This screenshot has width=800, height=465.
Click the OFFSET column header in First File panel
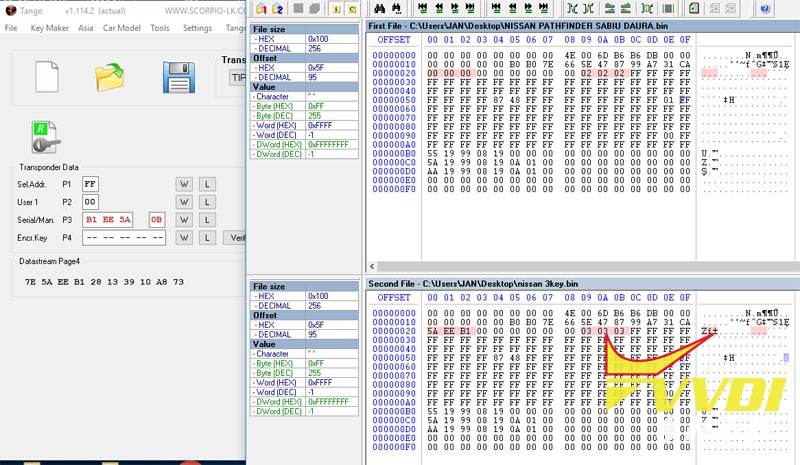[394, 39]
